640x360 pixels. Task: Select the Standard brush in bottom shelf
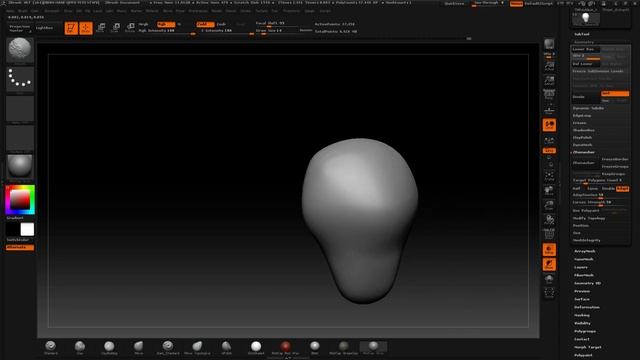(x=51, y=348)
